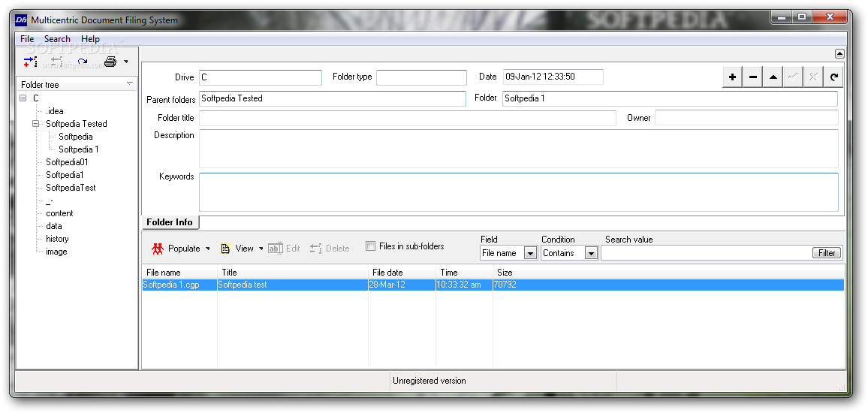Click the blue curved refresh arrow in left toolbar

[83, 62]
